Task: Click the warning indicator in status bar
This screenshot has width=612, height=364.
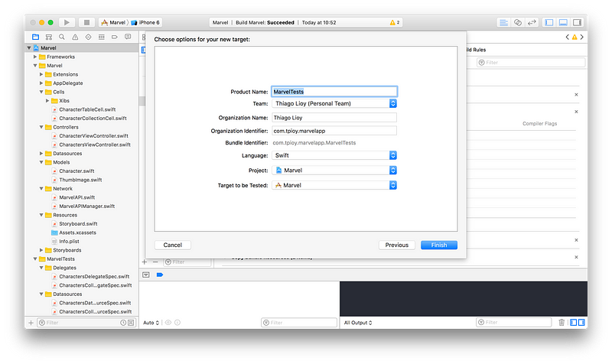Action: point(394,23)
